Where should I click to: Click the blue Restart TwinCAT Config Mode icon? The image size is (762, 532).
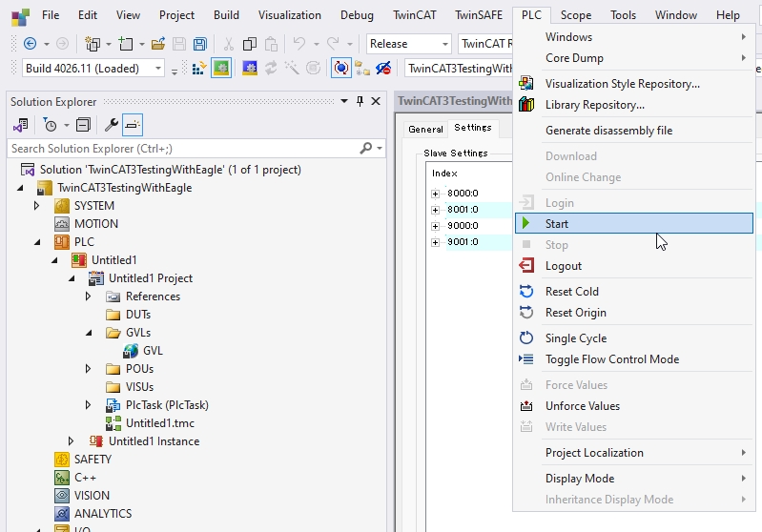tap(250, 68)
